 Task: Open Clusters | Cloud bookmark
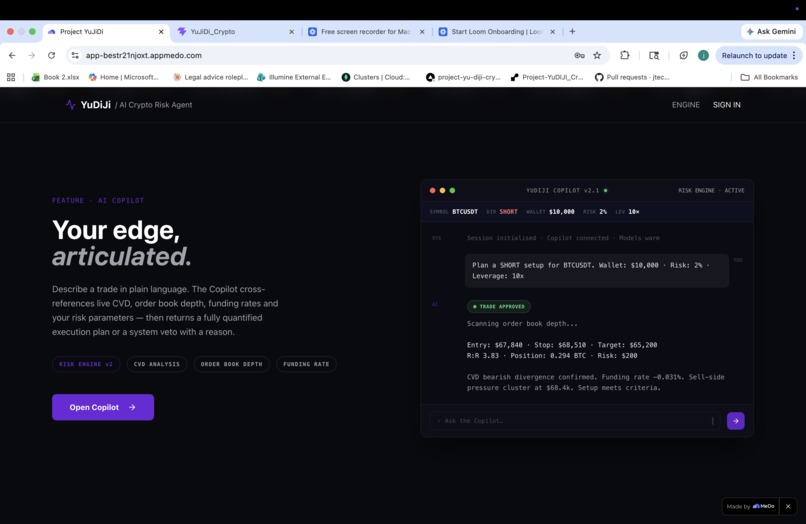tap(376, 77)
